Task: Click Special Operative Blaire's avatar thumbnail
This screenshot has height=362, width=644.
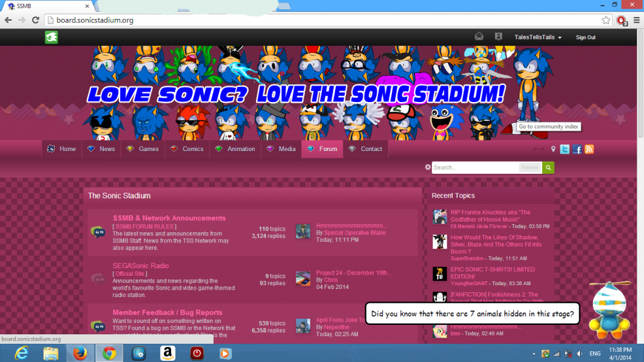Action: point(303,232)
